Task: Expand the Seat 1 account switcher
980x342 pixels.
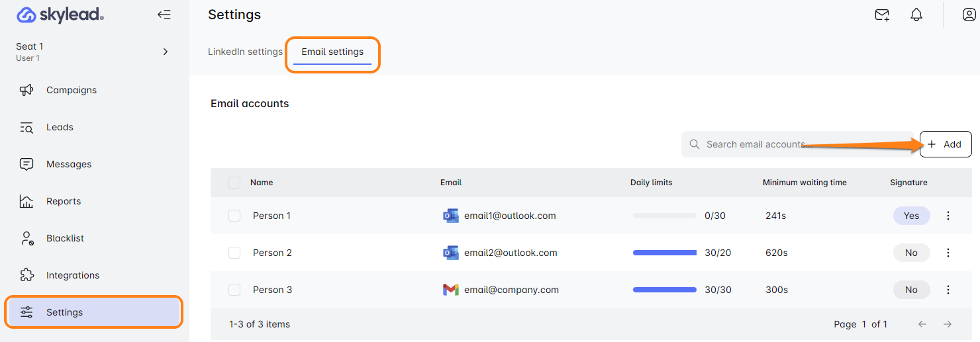Action: pos(166,52)
